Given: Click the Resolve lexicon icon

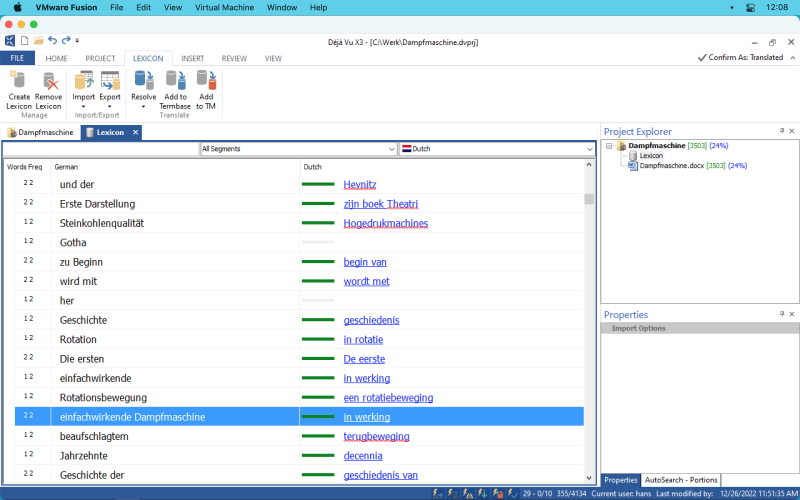Looking at the screenshot, I should pyautogui.click(x=144, y=81).
